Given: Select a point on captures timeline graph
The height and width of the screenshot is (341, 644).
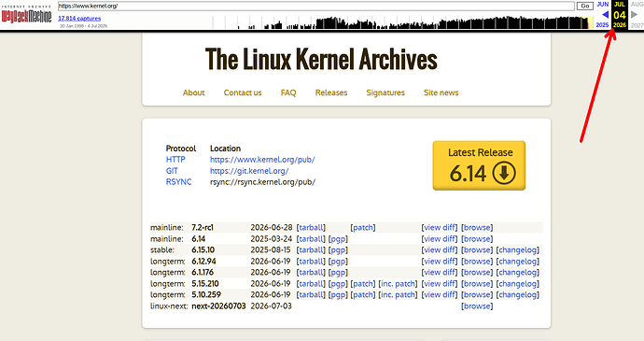Looking at the screenshot, I should [x=402, y=22].
